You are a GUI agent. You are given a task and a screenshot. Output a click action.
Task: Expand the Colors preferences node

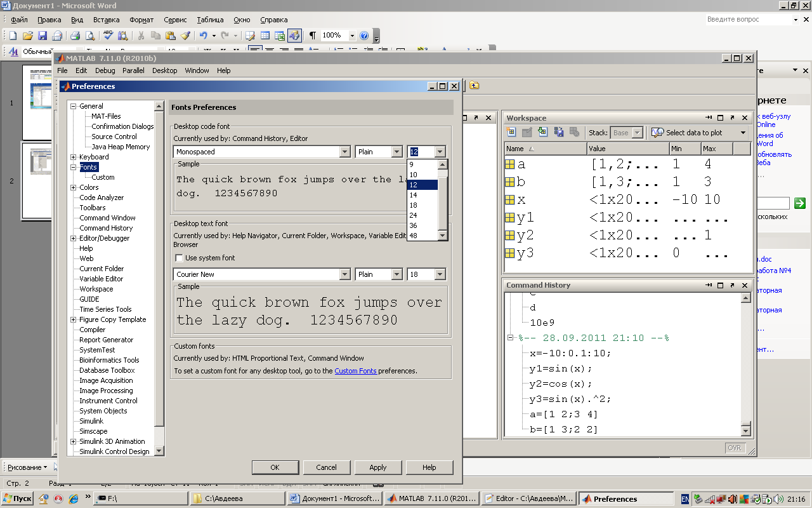coord(74,187)
